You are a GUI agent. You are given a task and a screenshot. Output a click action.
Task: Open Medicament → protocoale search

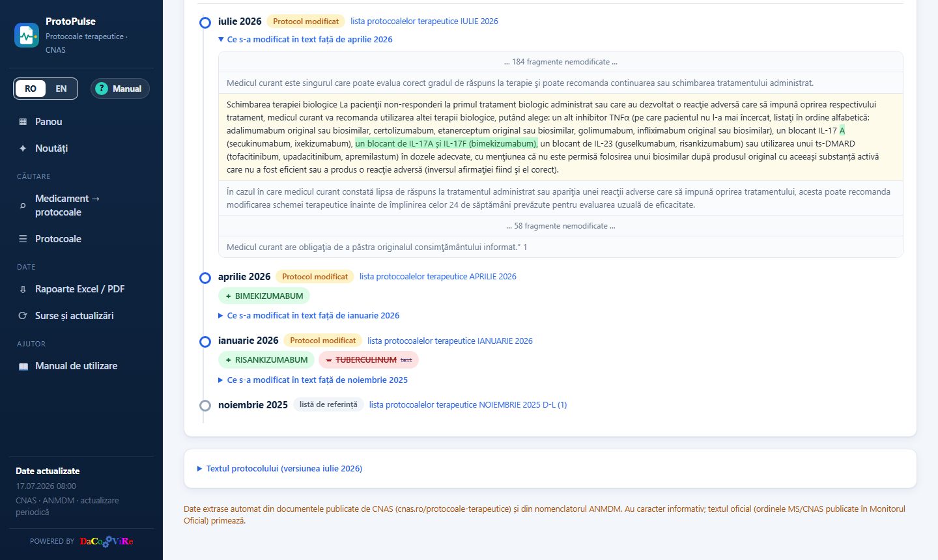tap(81, 205)
